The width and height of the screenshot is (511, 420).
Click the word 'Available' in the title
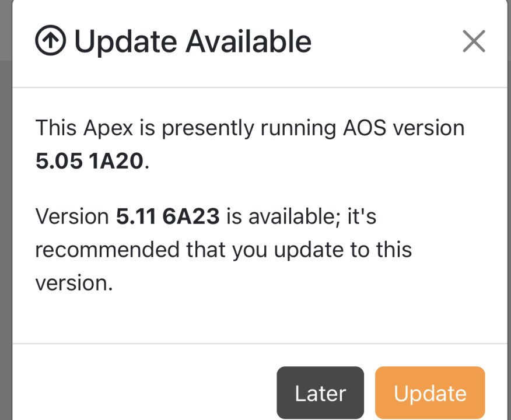(249, 41)
